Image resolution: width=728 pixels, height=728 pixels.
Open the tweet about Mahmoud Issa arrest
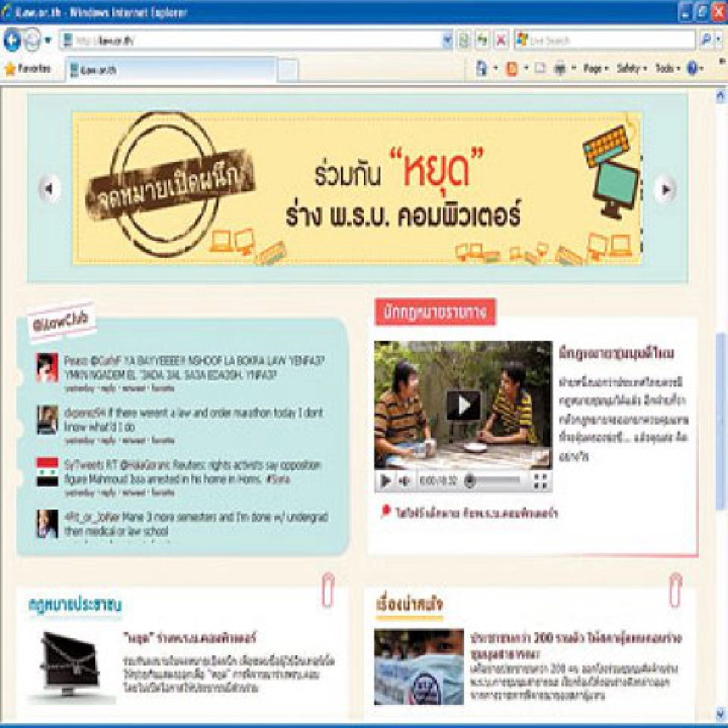193,472
